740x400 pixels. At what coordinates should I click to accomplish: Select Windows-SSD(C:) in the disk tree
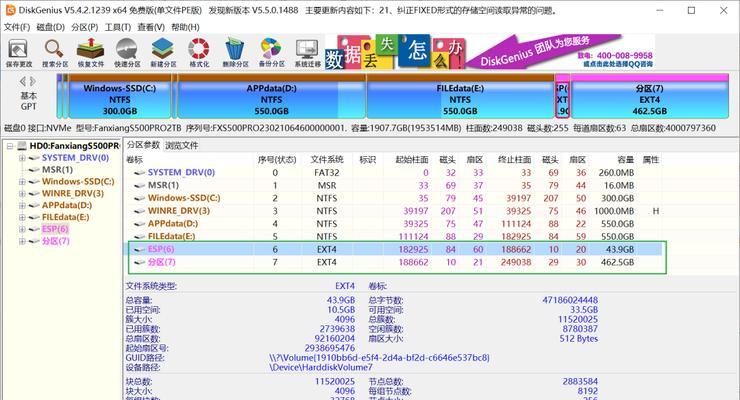[x=78, y=182]
